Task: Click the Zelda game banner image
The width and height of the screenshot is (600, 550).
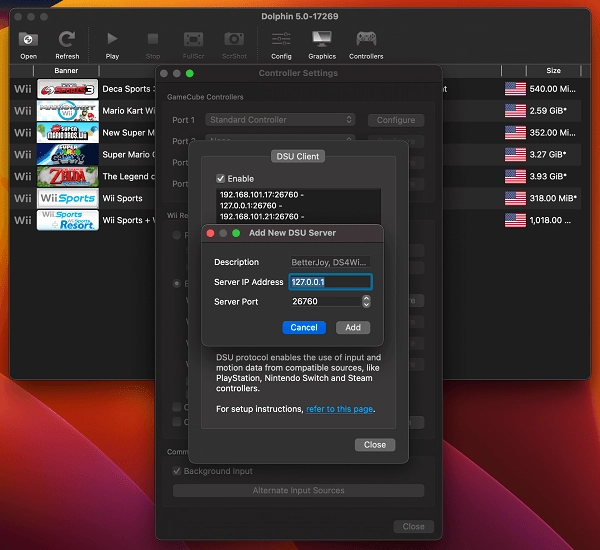Action: [67, 176]
